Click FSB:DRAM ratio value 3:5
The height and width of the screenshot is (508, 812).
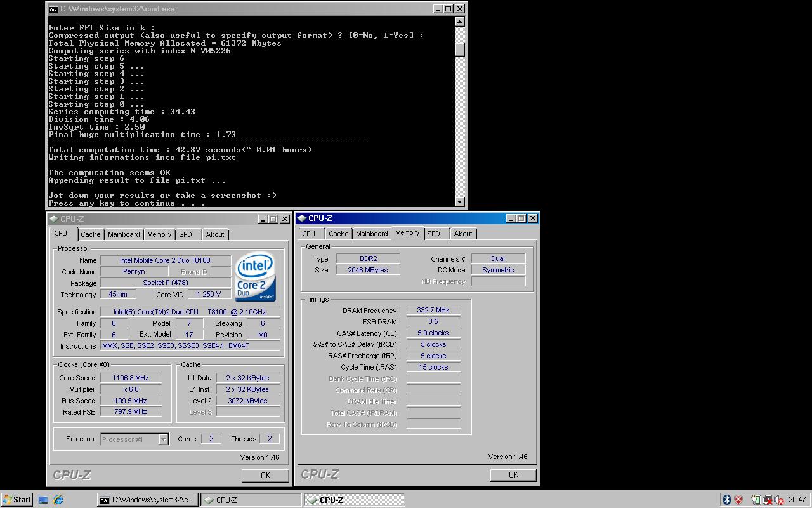coord(433,321)
